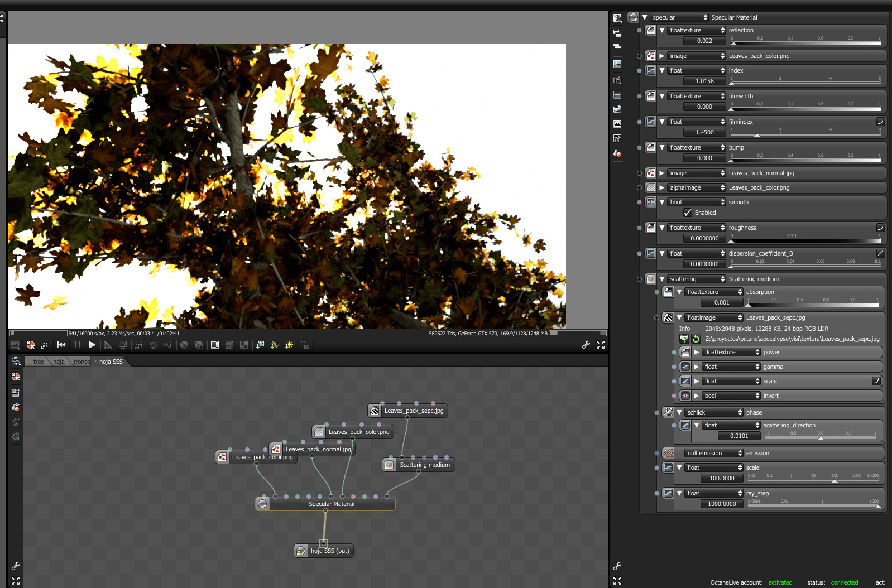892x588 pixels.
Task: Click the cone and sphere geometry icon in sidebar
Action: 617,153
